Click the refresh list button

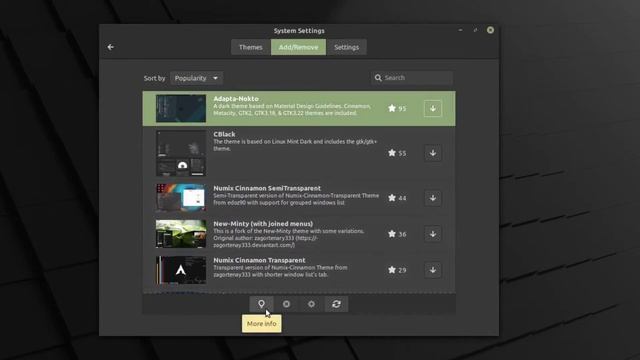tap(336, 304)
